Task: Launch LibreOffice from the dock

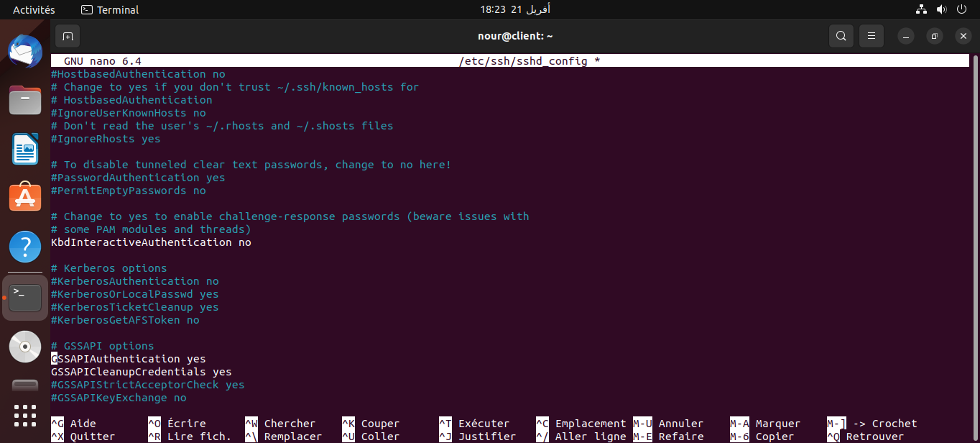Action: point(24,150)
